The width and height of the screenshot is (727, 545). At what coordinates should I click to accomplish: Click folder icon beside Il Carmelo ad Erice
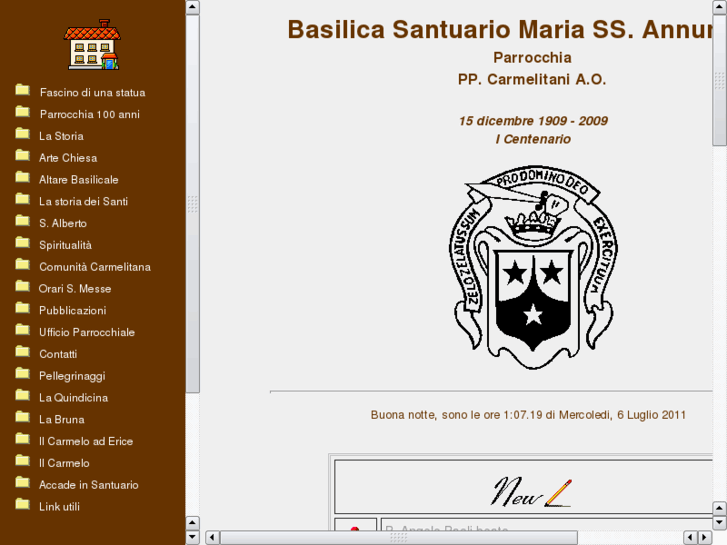pos(22,438)
